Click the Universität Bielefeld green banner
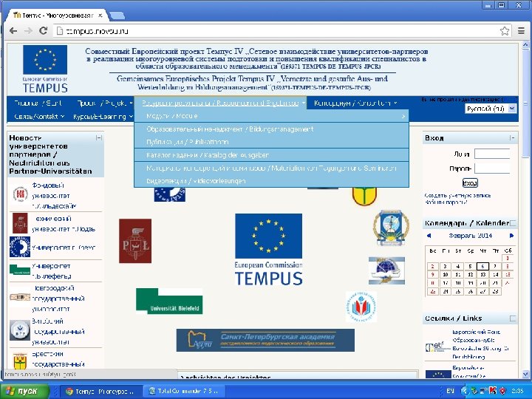 tap(169, 301)
